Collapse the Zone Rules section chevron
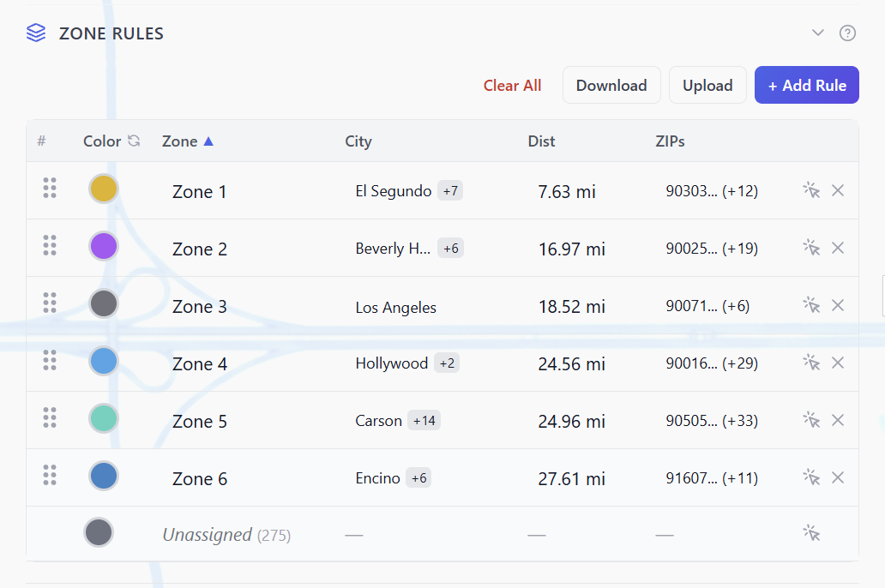This screenshot has height=588, width=885. click(x=818, y=33)
